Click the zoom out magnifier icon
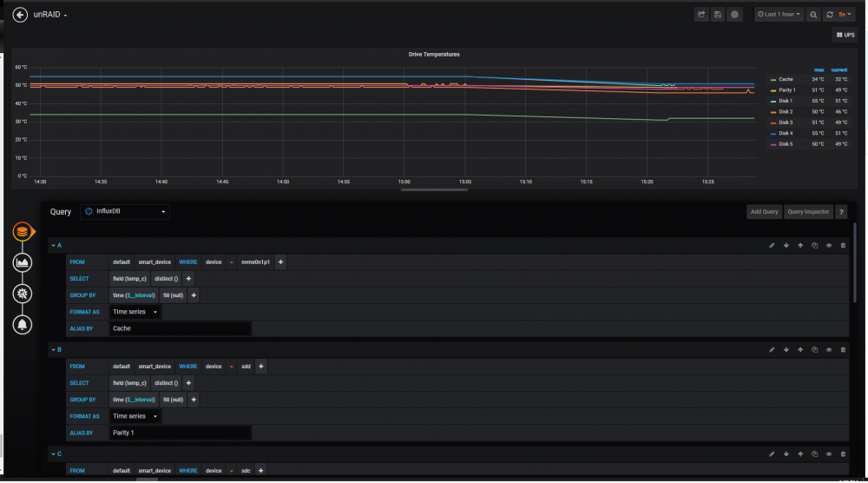868x483 pixels. click(x=813, y=15)
